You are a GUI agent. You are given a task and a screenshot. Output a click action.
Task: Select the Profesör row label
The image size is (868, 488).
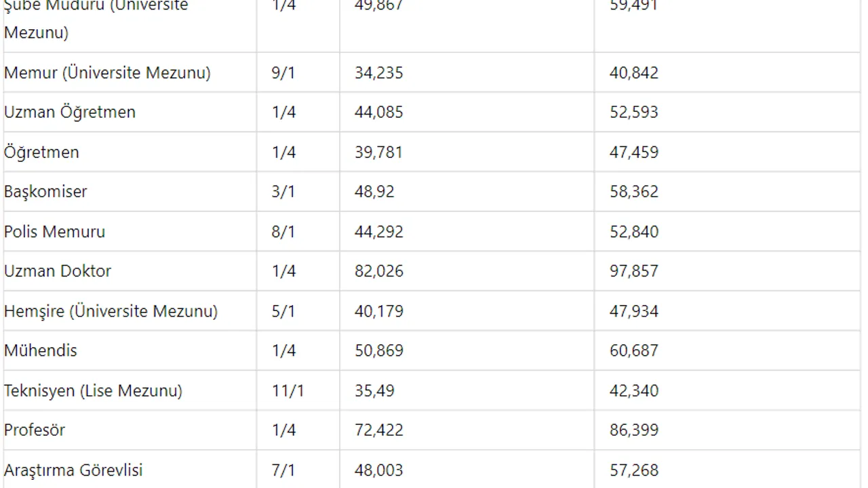coord(35,430)
